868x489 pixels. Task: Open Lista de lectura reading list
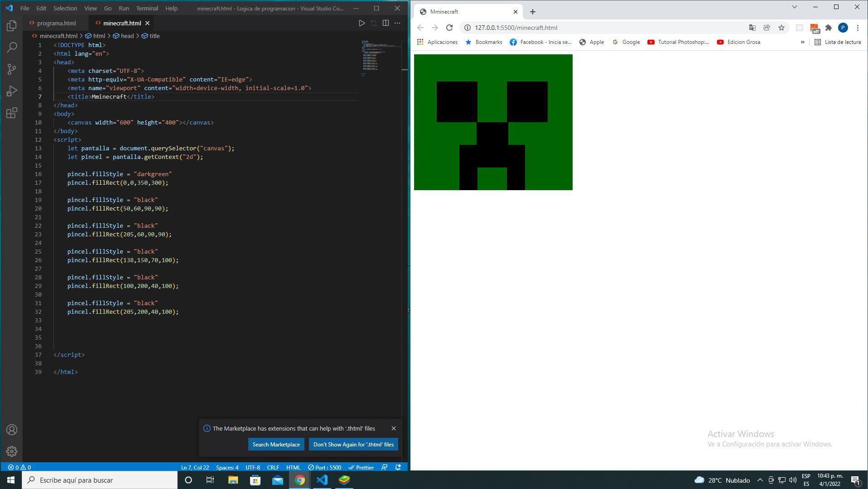(838, 42)
